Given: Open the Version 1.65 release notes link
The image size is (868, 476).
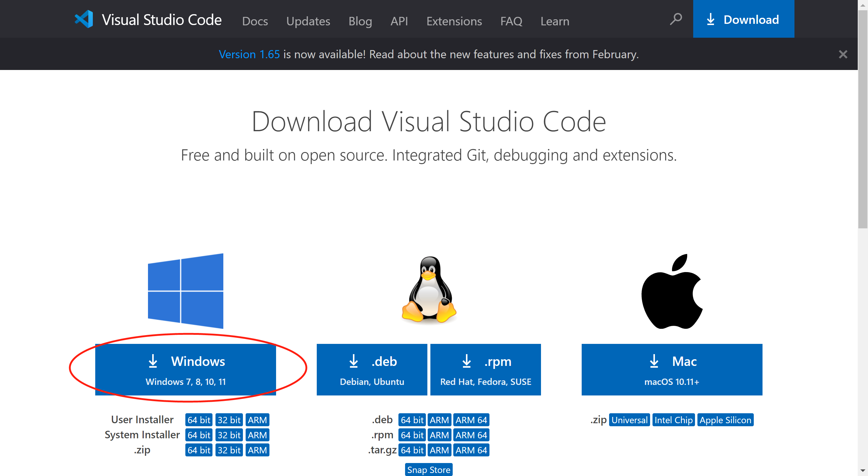Looking at the screenshot, I should 249,54.
